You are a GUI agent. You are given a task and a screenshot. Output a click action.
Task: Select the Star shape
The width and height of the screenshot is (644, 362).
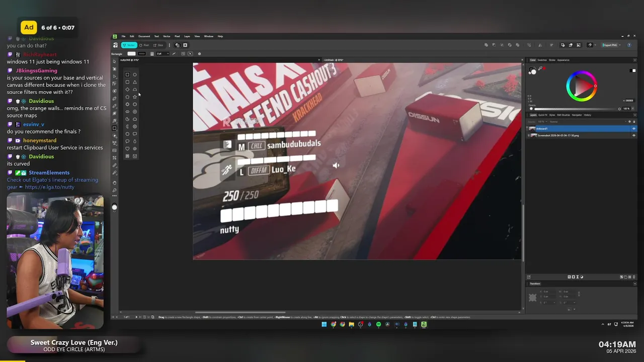[135, 97]
